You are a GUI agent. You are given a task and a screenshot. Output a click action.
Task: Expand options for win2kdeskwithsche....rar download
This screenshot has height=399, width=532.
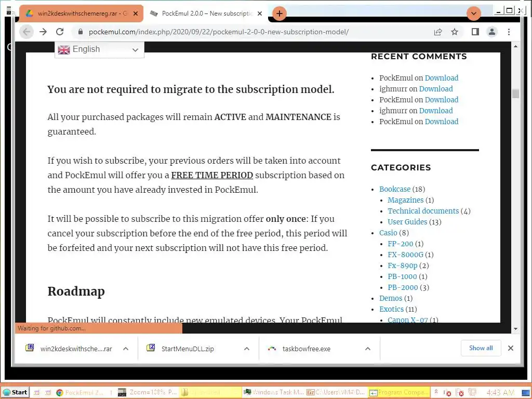point(126,349)
